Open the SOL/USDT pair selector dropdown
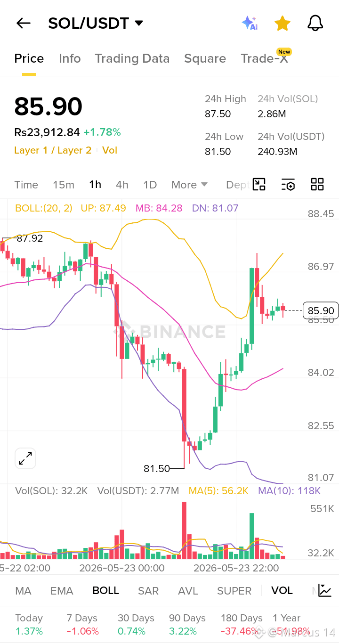This screenshot has height=644, width=339. (96, 23)
